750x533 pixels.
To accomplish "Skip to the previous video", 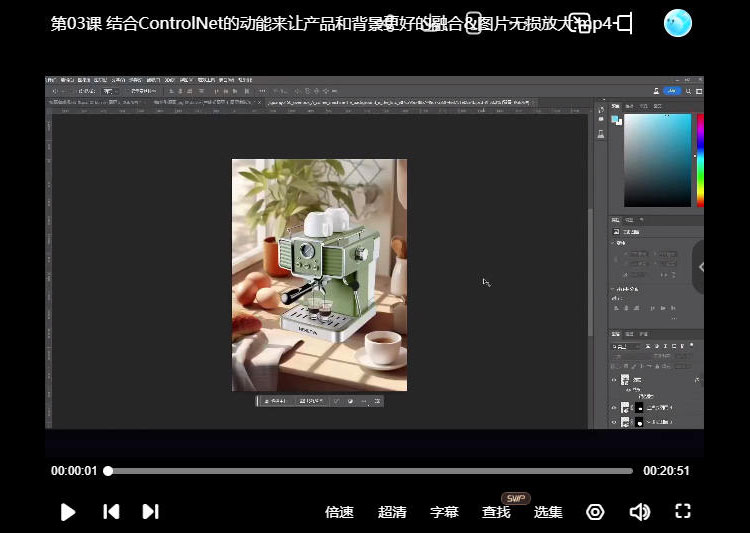I will pyautogui.click(x=111, y=512).
